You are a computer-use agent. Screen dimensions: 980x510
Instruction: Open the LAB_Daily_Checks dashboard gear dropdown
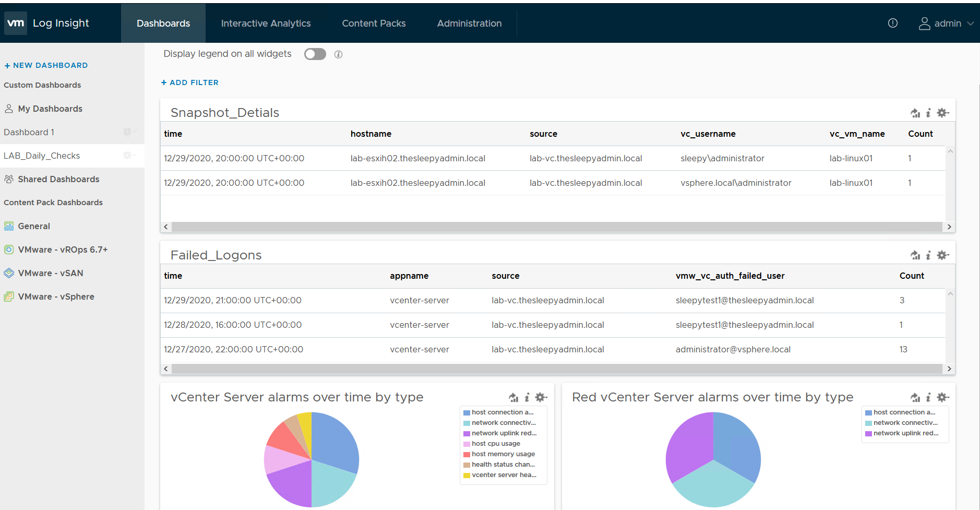tap(128, 155)
